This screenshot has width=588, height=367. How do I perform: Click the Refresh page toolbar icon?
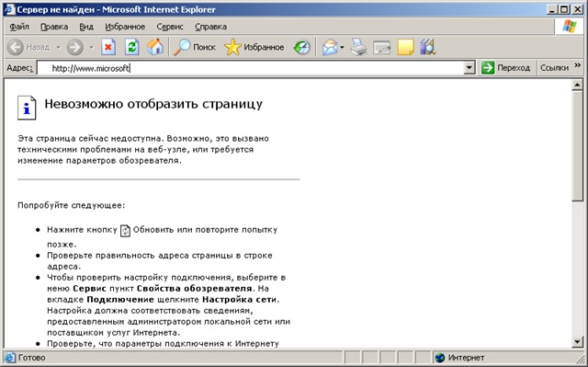[131, 47]
